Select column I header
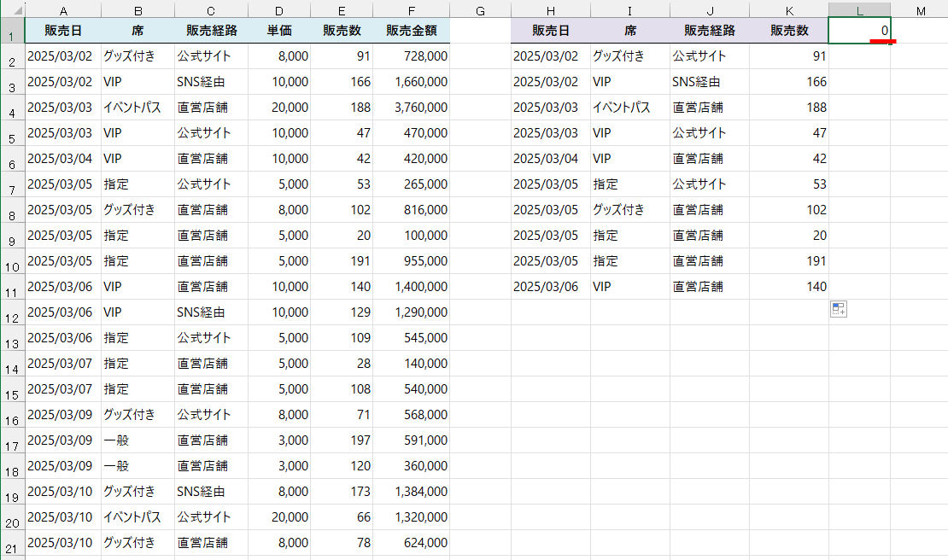 pyautogui.click(x=630, y=10)
